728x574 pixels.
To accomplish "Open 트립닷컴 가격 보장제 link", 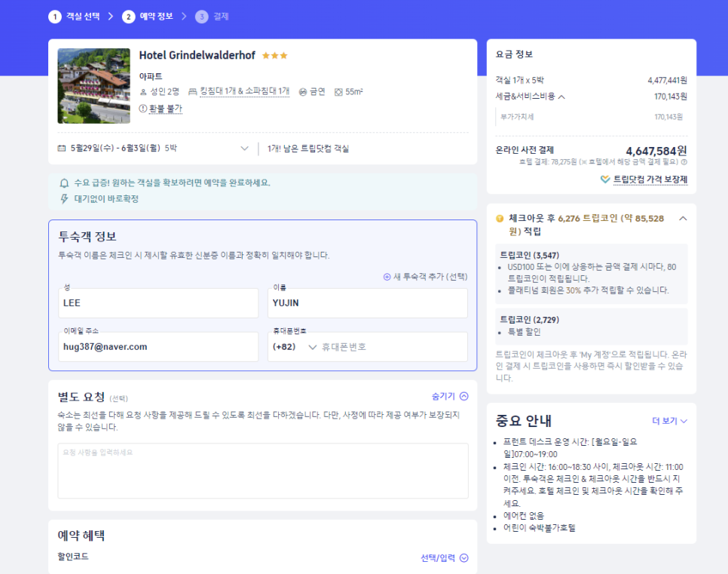I will tap(650, 180).
